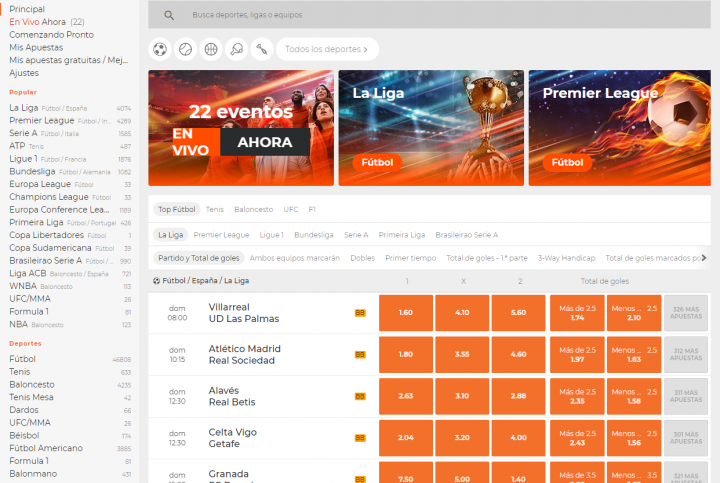This screenshot has width=720, height=483.
Task: Open WNBA in Popular list
Action: (x=70, y=286)
